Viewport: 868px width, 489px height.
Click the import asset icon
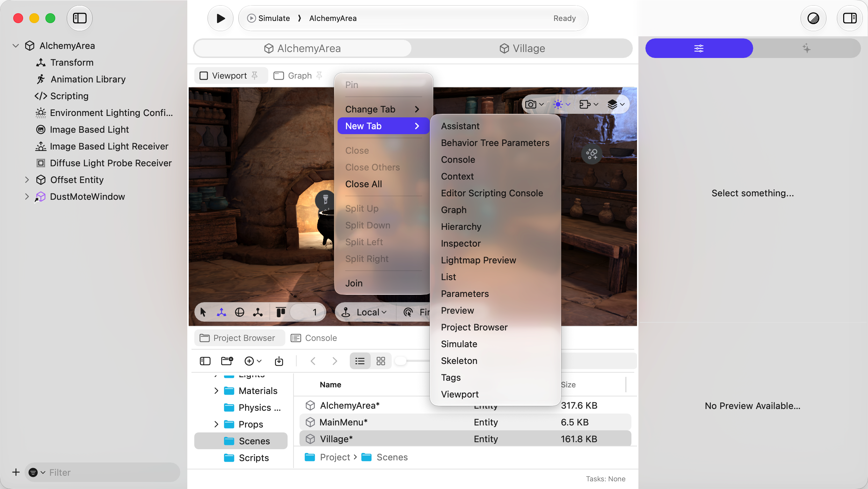pyautogui.click(x=279, y=361)
